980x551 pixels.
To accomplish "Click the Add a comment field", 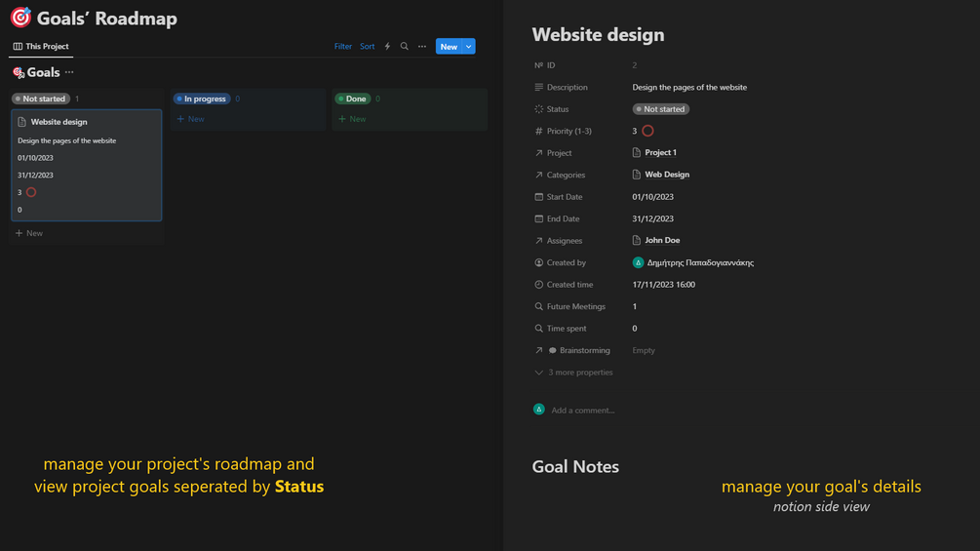I will [583, 411].
